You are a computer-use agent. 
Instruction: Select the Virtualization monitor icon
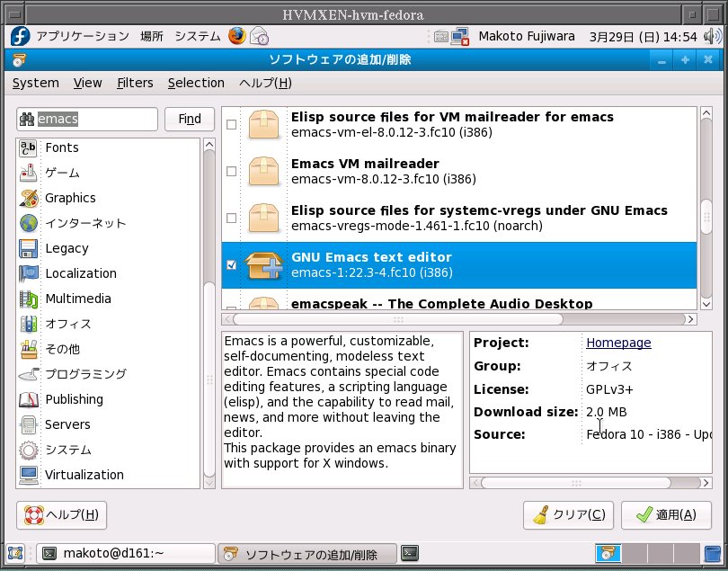29,475
